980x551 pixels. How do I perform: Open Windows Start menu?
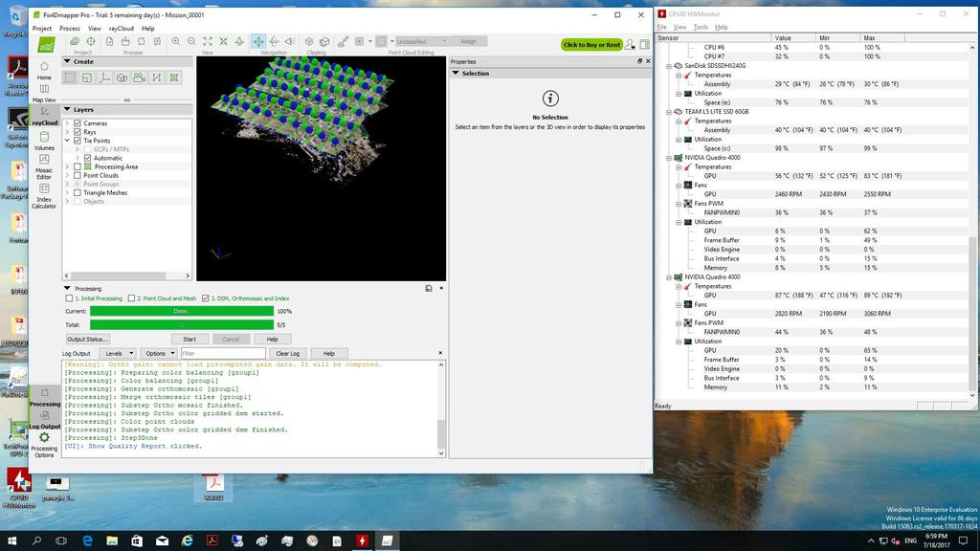(11, 540)
